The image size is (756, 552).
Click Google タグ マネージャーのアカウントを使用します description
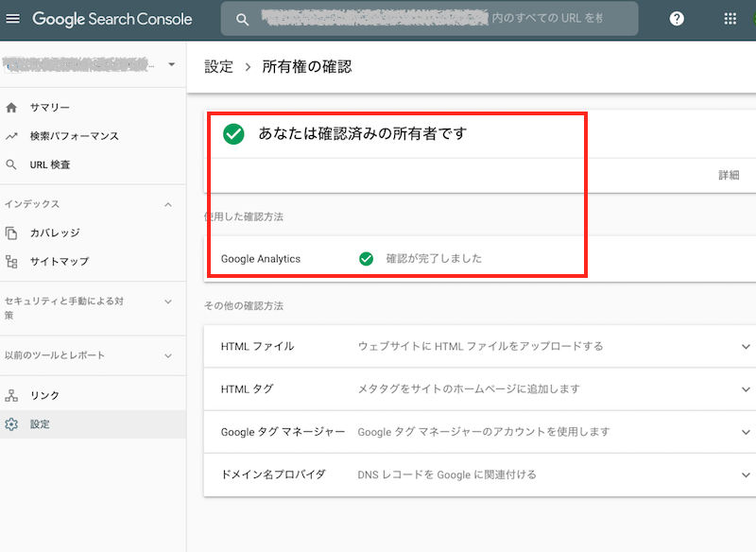coord(484,432)
